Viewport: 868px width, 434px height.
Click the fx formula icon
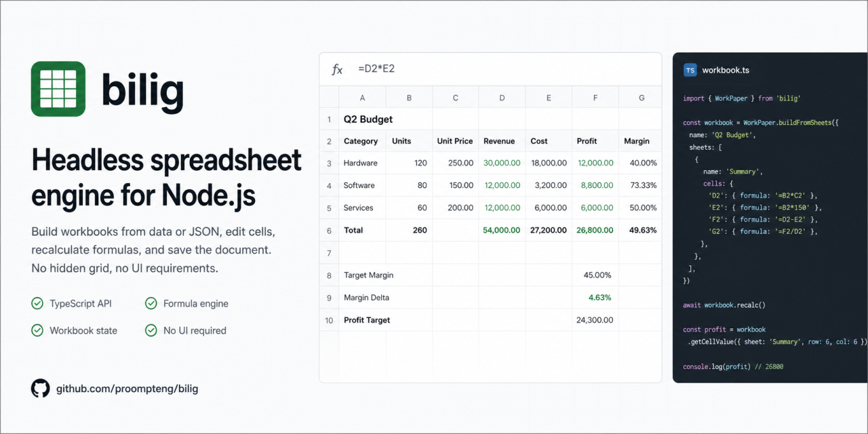coord(337,69)
